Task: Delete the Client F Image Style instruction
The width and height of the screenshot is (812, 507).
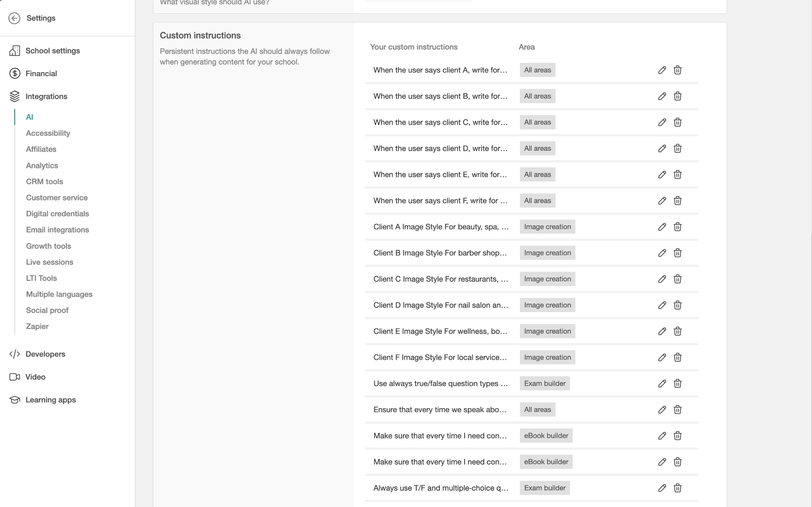Action: point(678,357)
